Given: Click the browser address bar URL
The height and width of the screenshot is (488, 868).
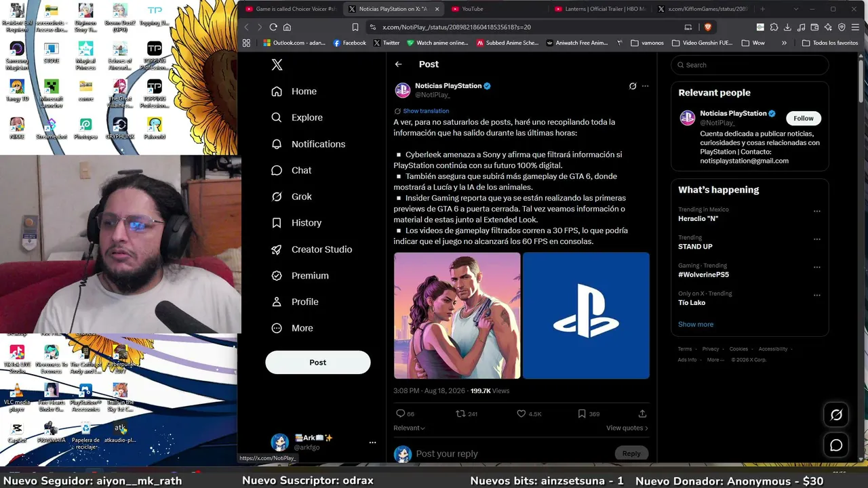Looking at the screenshot, I should coord(456,27).
